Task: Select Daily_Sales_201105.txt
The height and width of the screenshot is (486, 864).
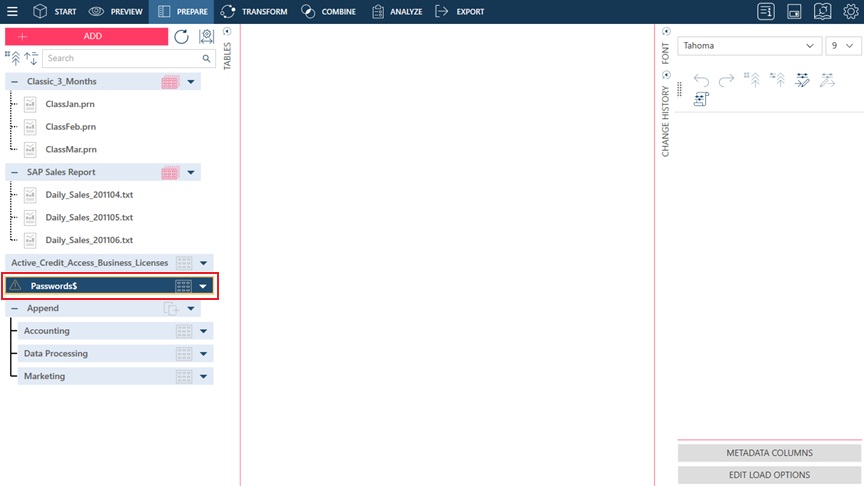Action: click(x=89, y=217)
